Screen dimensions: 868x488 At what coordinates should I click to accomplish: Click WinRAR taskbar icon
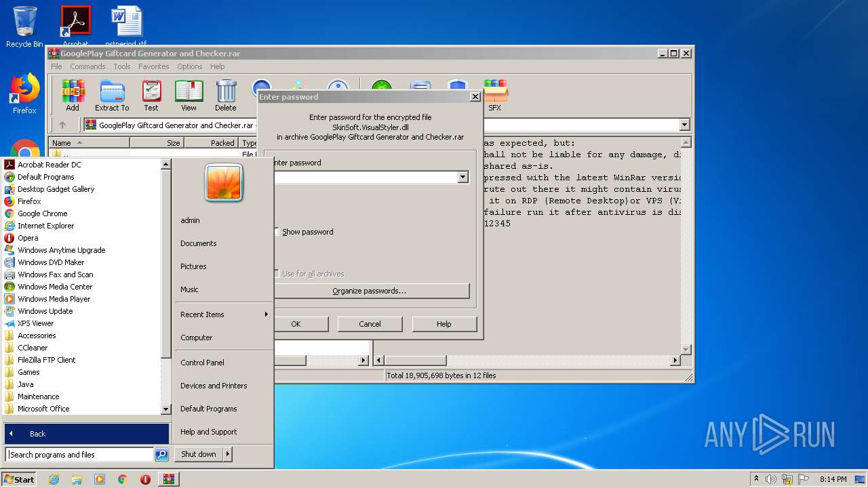point(169,479)
